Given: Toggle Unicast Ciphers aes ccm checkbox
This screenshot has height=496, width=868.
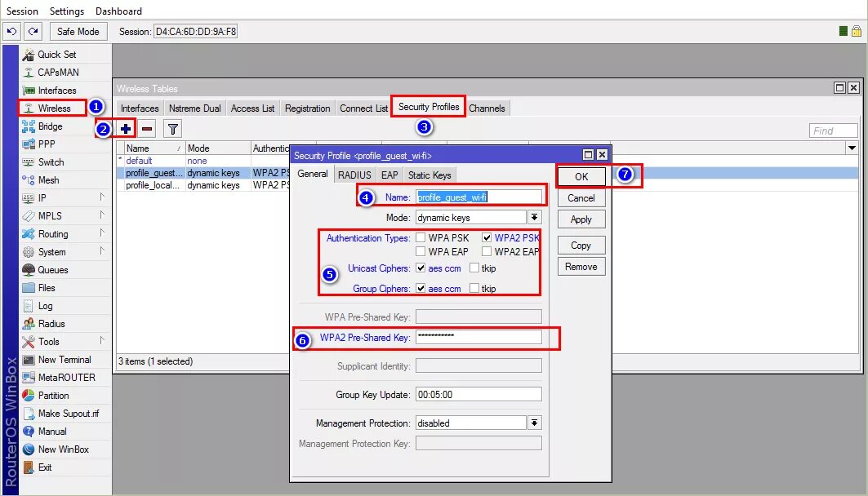Looking at the screenshot, I should (x=421, y=268).
